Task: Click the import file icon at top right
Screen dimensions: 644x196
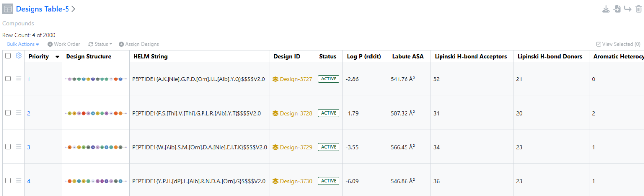Action: [617, 9]
